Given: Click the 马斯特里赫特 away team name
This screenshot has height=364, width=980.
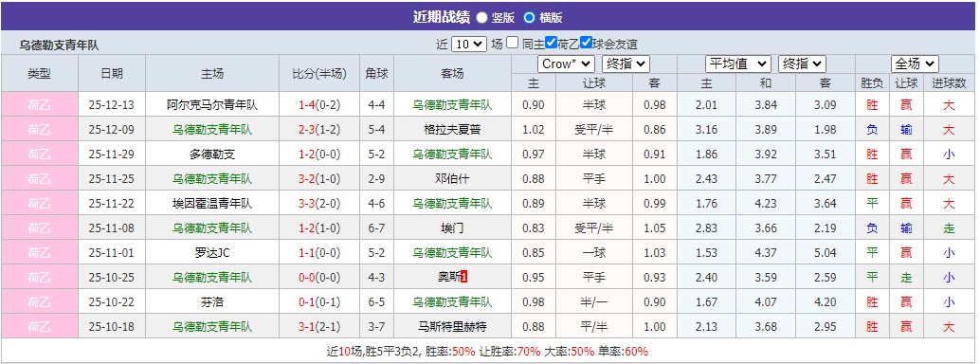Looking at the screenshot, I should click(x=452, y=326).
